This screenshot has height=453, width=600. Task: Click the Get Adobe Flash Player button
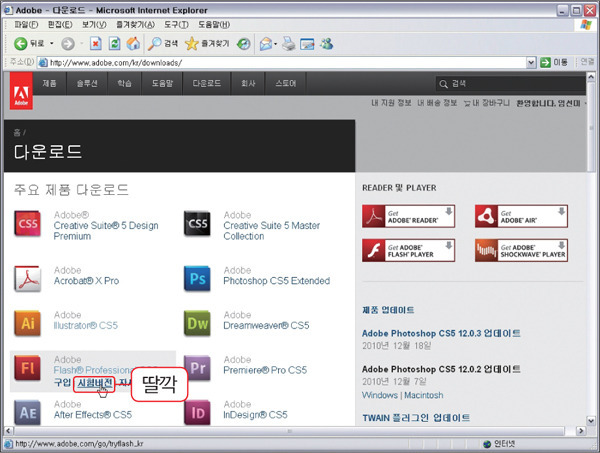tap(408, 251)
